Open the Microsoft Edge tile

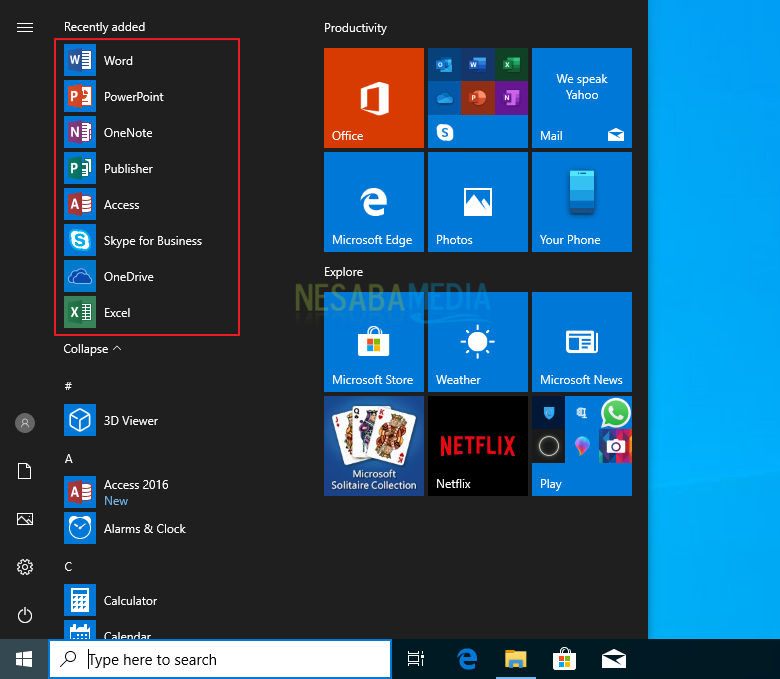[374, 202]
